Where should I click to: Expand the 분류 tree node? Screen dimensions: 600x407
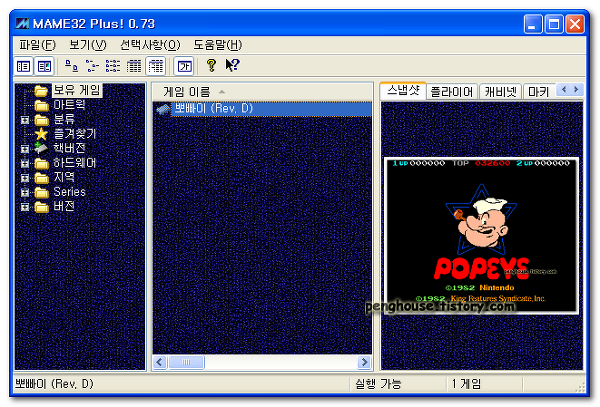coord(25,120)
